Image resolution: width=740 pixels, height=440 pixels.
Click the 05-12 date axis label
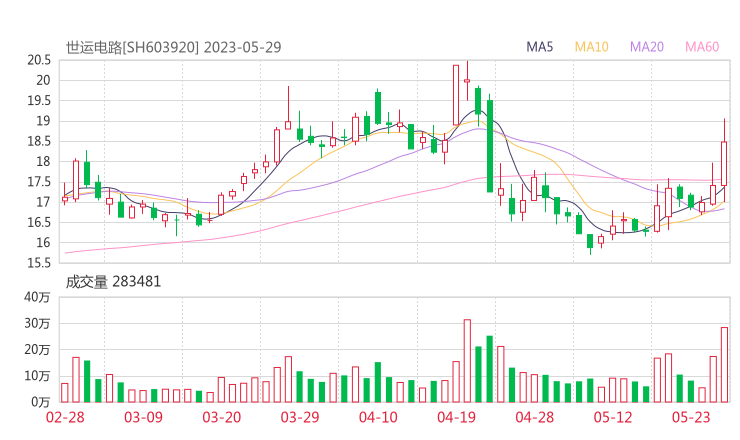613,417
